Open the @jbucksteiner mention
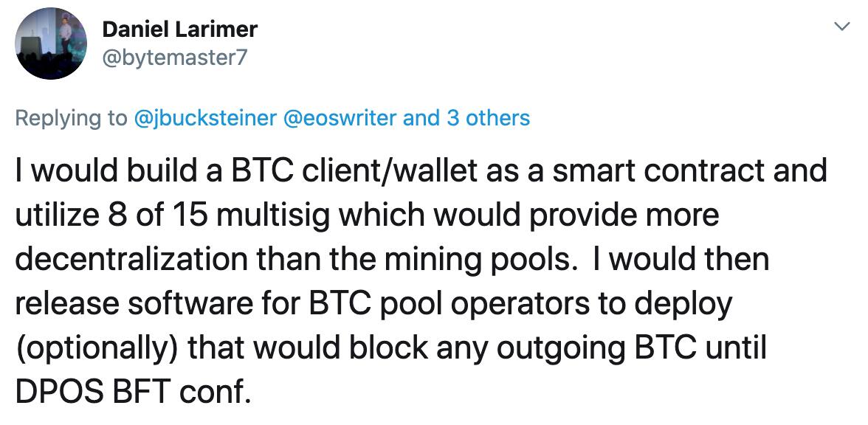The height and width of the screenshot is (425, 868). 205,118
